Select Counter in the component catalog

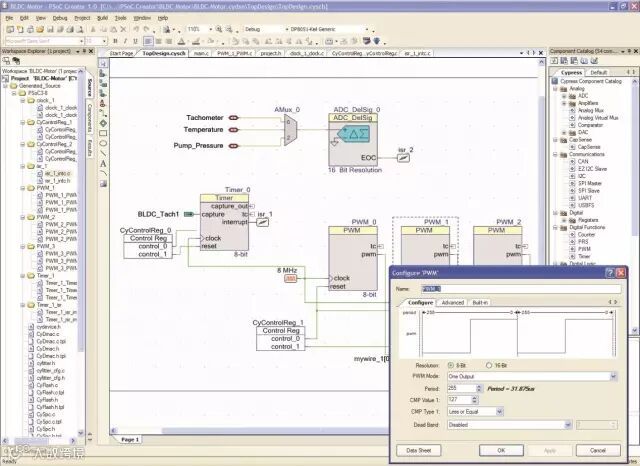[586, 235]
